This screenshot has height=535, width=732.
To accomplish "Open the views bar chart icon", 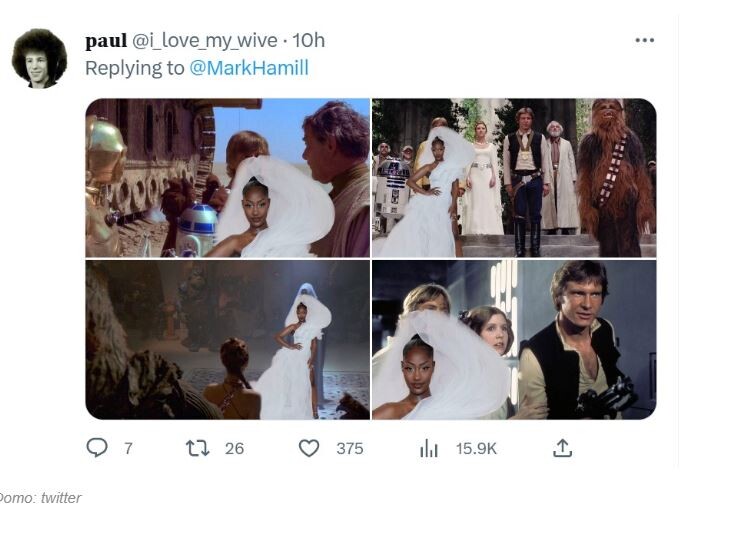I will (x=429, y=448).
